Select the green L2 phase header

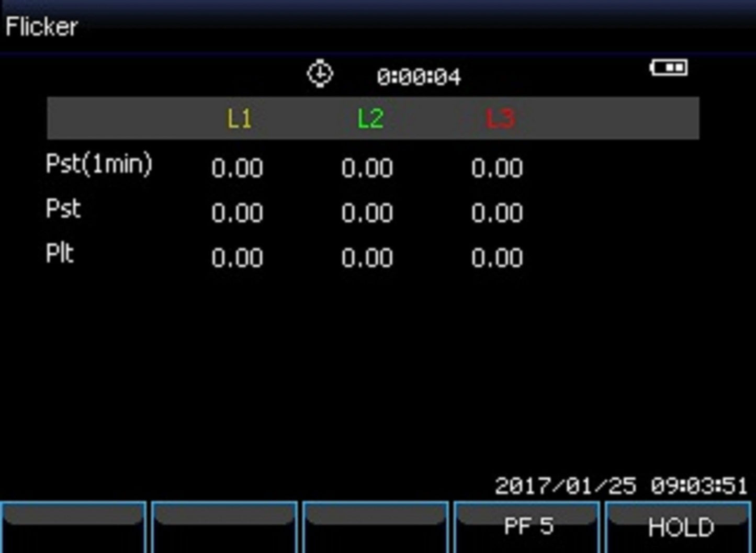(370, 119)
